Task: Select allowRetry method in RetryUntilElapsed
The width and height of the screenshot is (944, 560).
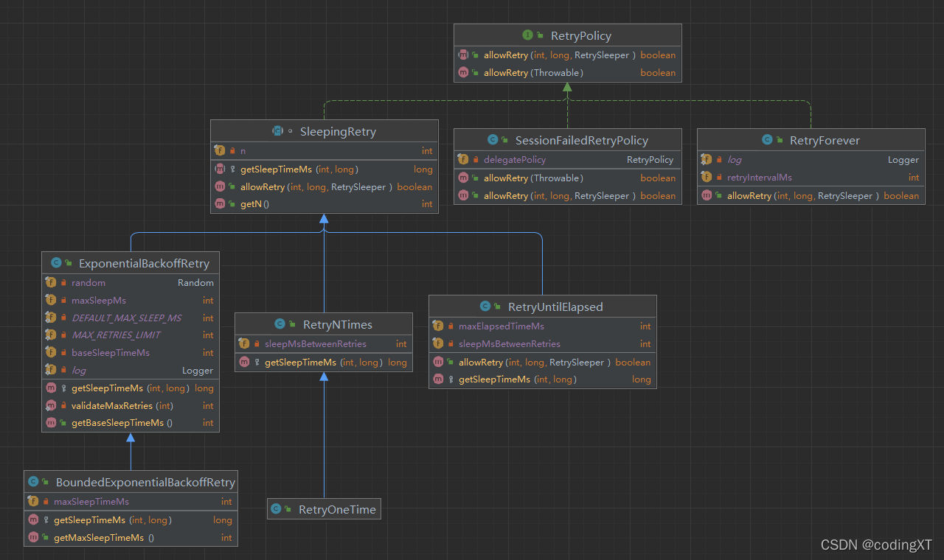Action: coord(535,362)
